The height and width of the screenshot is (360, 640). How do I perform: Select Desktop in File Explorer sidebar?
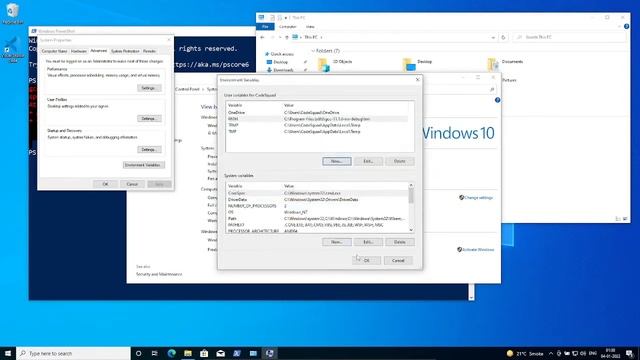pos(277,62)
